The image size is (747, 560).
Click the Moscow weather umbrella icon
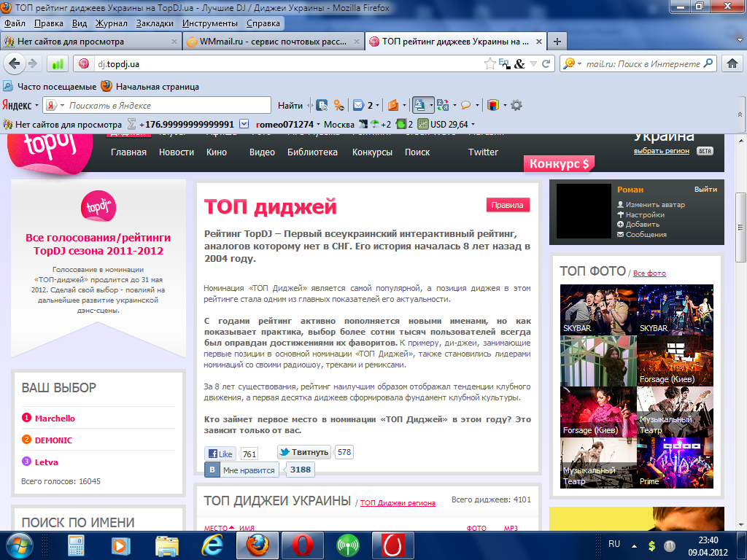coord(375,124)
